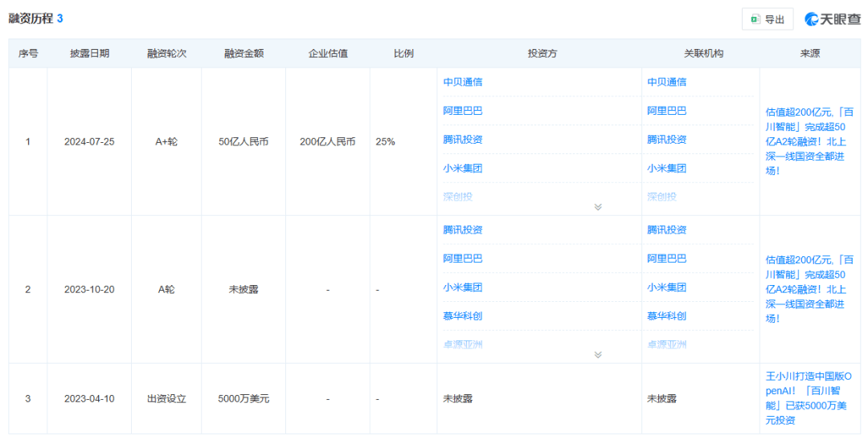Click the 5000万美元 financing amount cell
This screenshot has width=868, height=444.
click(x=244, y=398)
